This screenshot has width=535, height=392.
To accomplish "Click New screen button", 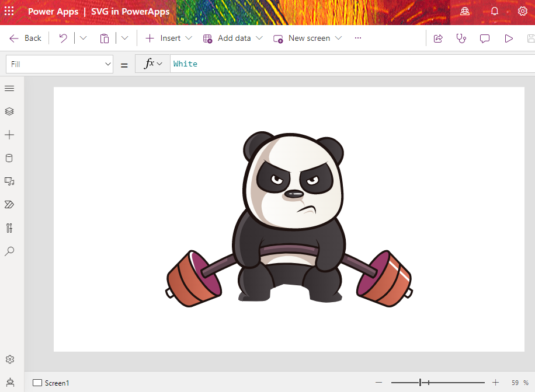I will (302, 38).
